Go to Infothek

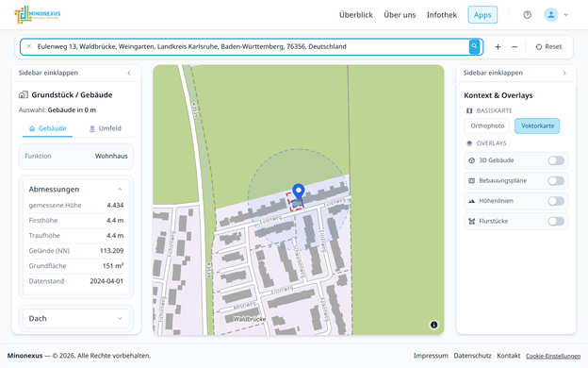pos(442,15)
